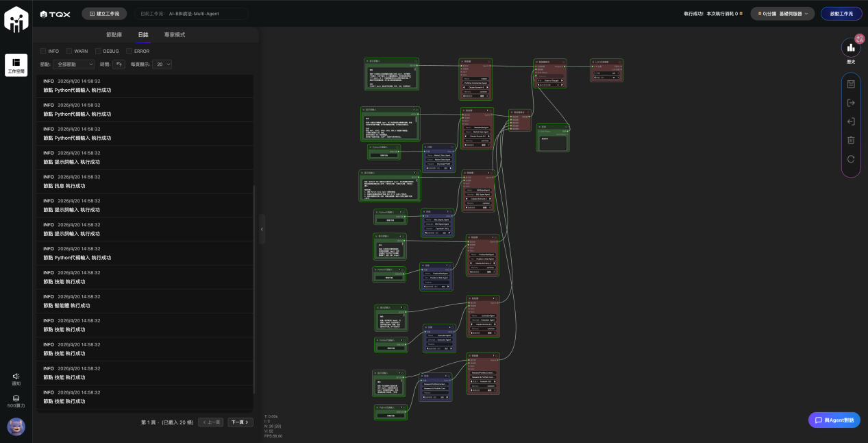Image resolution: width=868 pixels, height=443 pixels.
Task: Click the refresh icon in right toolbar
Action: point(851,159)
